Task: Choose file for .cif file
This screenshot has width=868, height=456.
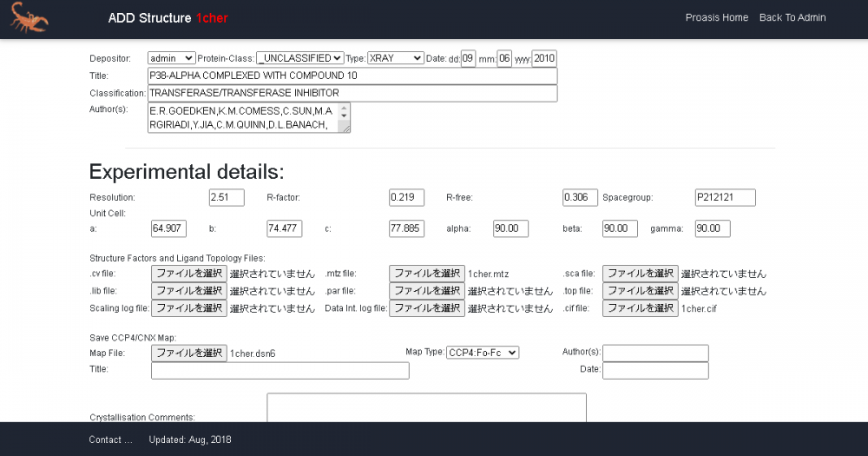Action: (x=640, y=308)
